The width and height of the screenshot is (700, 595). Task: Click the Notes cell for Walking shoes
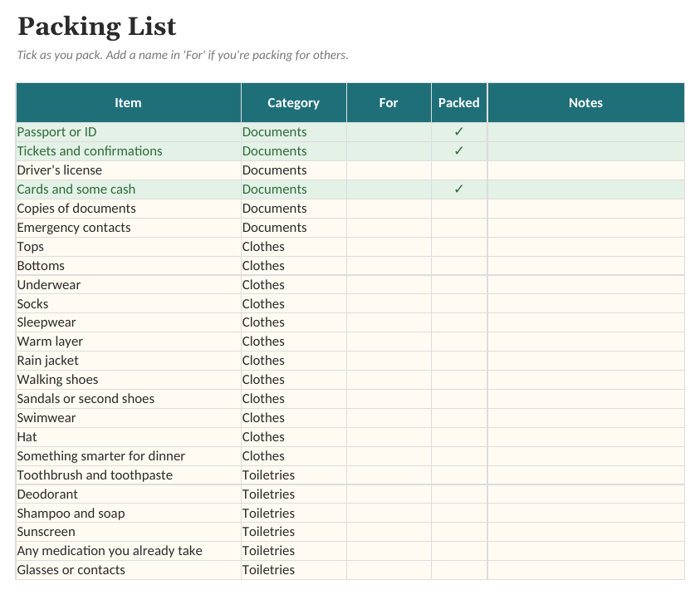click(x=585, y=380)
